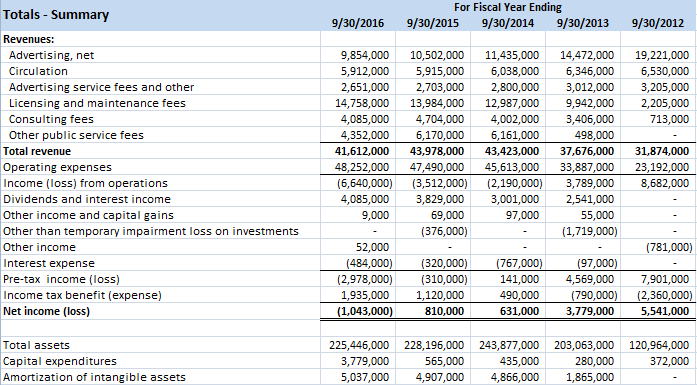The image size is (697, 385).
Task: Click 'Advertising service fees and other' label
Action: (x=101, y=87)
